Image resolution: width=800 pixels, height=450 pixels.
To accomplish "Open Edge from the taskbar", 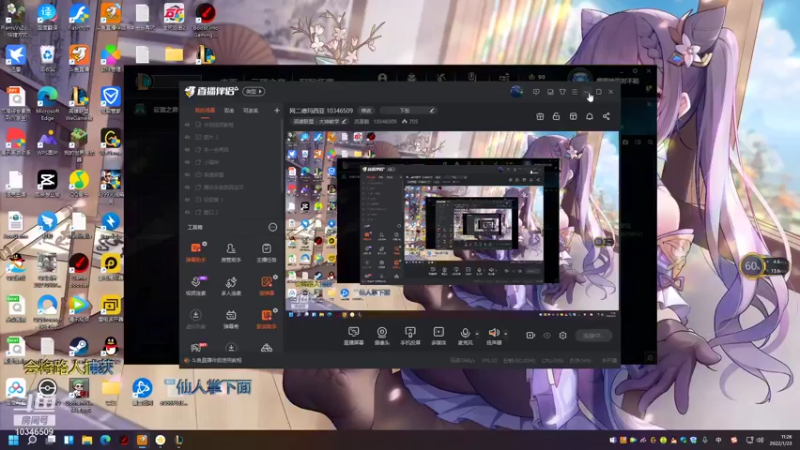I will coord(106,440).
